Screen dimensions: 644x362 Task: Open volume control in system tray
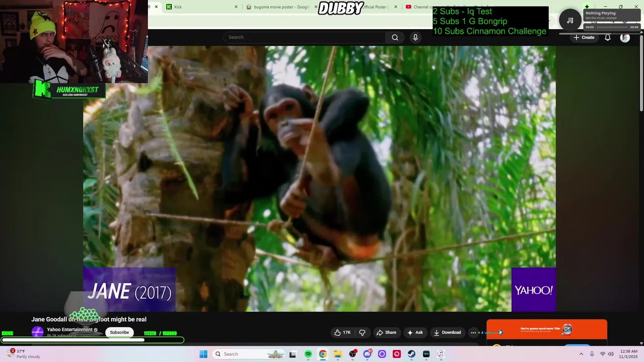[611, 354]
